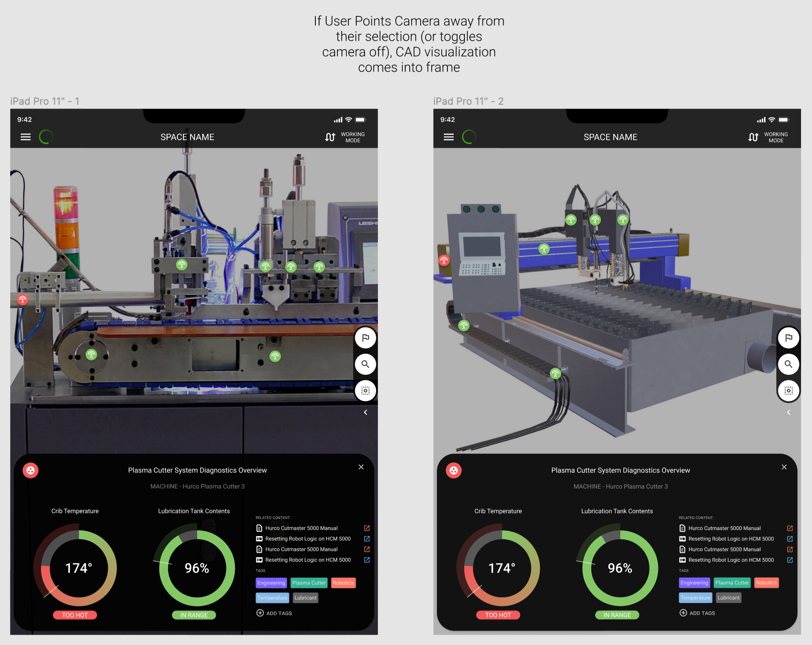The image size is (812, 645).
Task: Click ADD TAGS in iPad frame 2
Action: point(697,613)
